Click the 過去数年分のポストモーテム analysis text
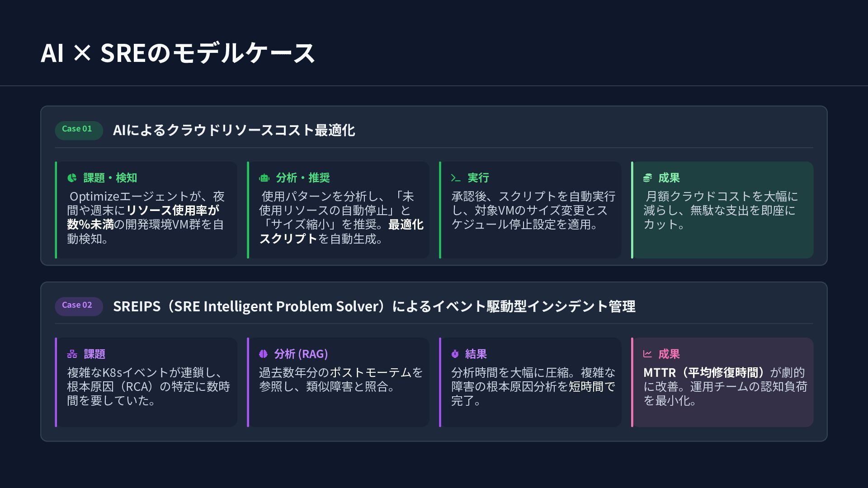This screenshot has height=488, width=868. pos(340,380)
